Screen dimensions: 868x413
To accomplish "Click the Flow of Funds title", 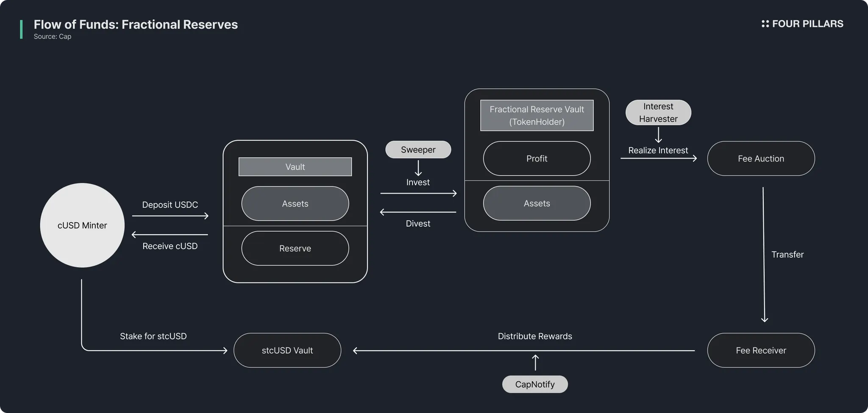I will 136,25.
